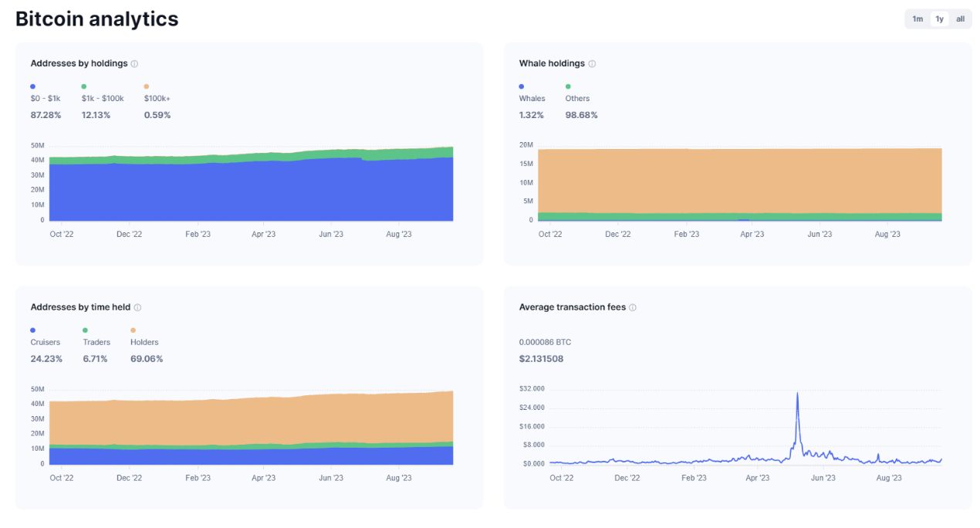The image size is (980, 528).
Task: Click the green Others legend dot
Action: click(x=568, y=86)
